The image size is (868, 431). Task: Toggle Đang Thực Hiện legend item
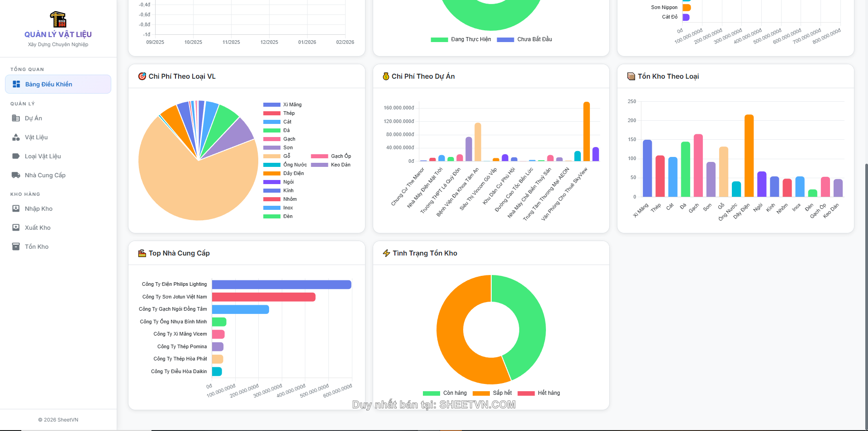pos(461,39)
